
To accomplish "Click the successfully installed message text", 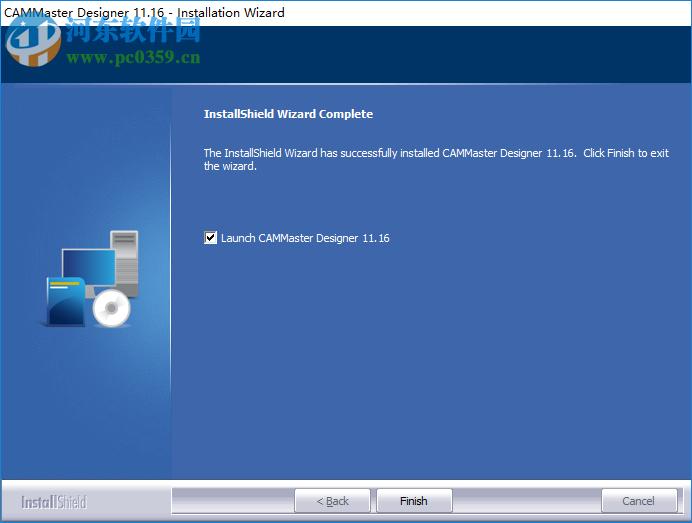I will [436, 159].
